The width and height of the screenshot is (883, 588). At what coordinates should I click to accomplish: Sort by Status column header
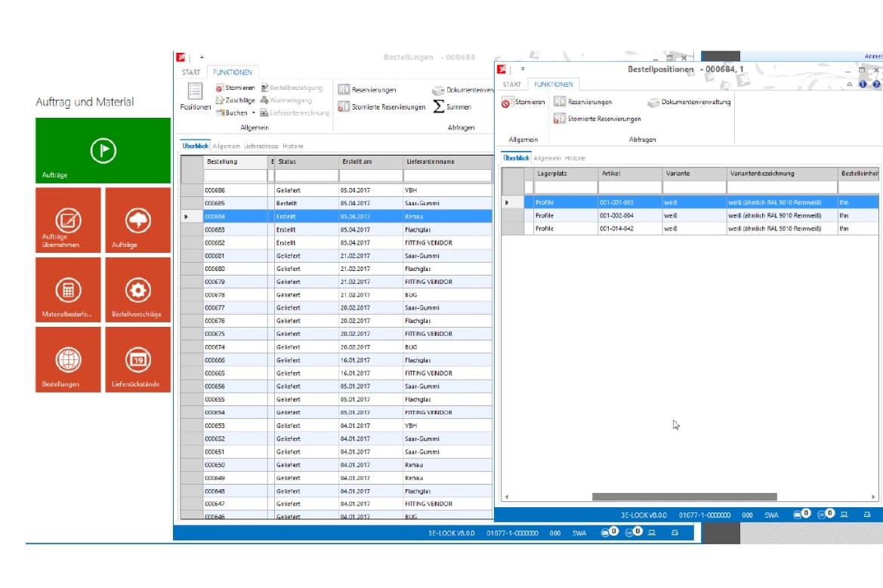click(307, 162)
